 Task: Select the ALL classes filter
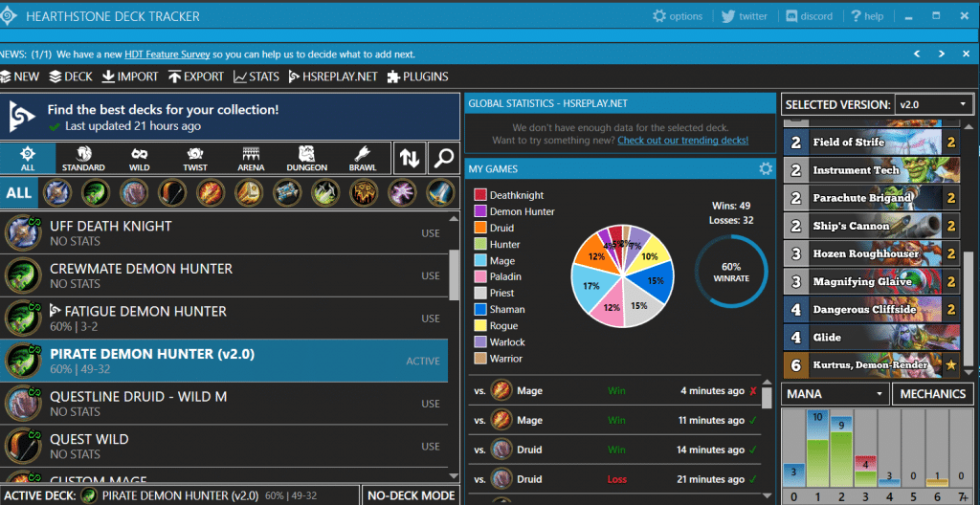click(19, 192)
